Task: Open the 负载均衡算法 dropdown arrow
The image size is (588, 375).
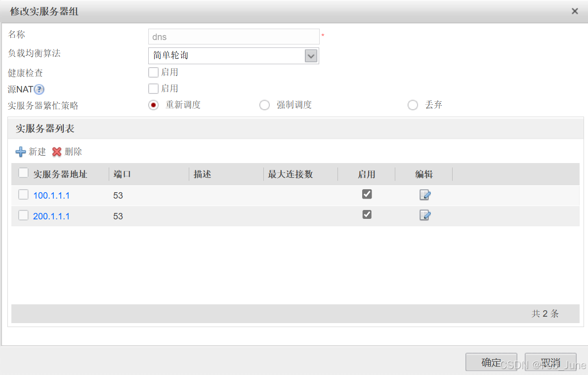Action: tap(311, 56)
